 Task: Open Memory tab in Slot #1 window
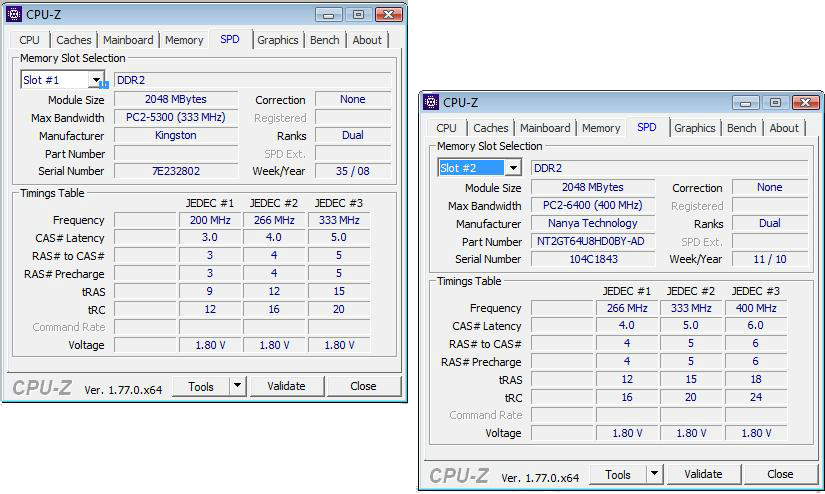(184, 40)
